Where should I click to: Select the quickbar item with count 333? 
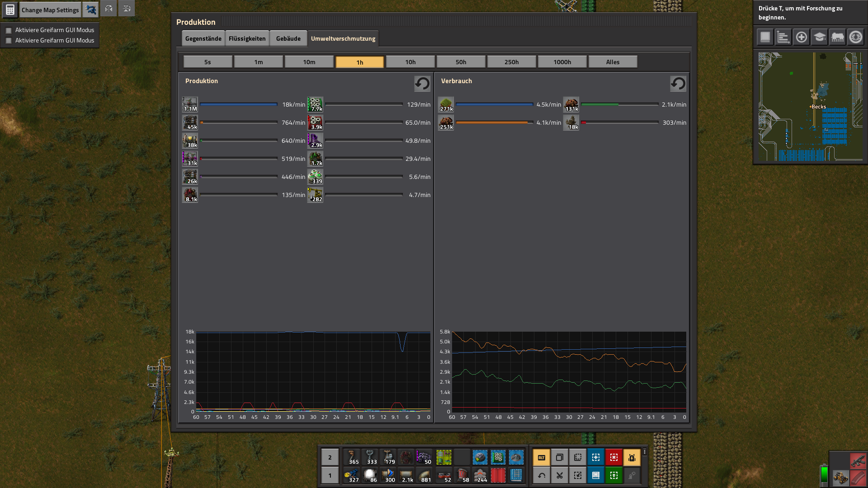(x=370, y=457)
